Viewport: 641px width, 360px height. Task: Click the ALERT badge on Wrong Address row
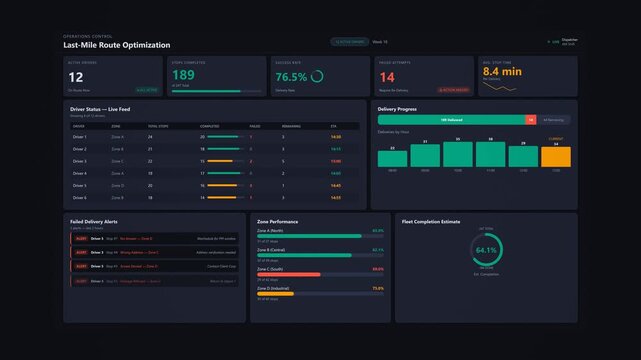pyautogui.click(x=81, y=253)
